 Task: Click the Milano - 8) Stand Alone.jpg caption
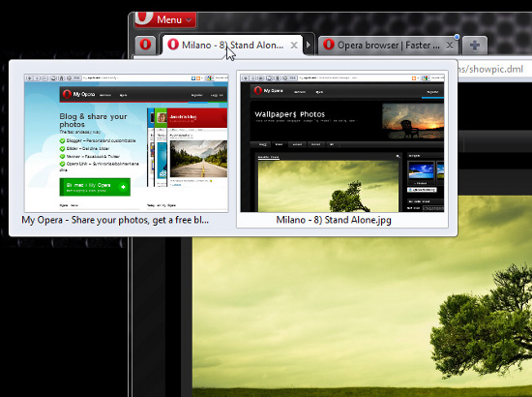(x=334, y=220)
